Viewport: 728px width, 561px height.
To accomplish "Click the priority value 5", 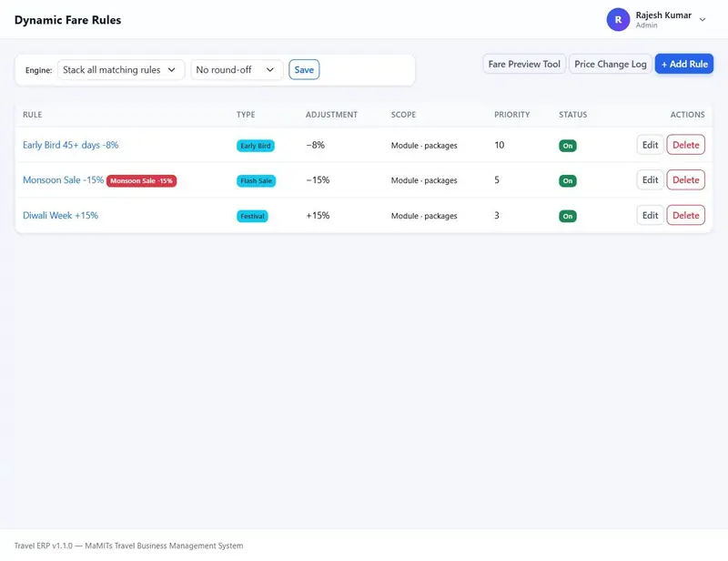I will (497, 180).
